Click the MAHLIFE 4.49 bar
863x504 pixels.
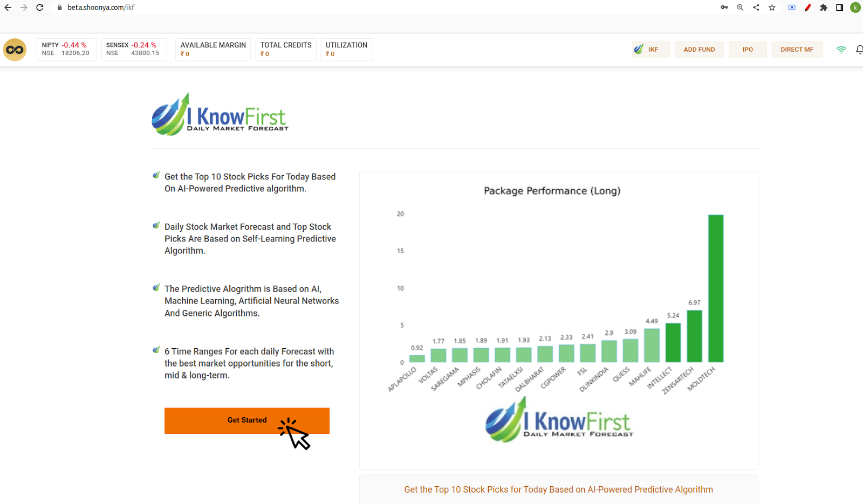(x=652, y=345)
